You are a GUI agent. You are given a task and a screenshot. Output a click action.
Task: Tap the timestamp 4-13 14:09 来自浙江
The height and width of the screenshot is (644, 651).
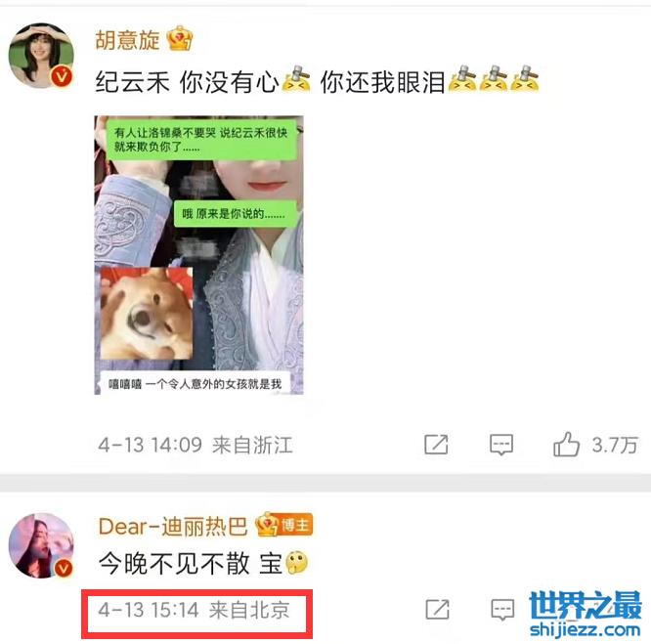click(x=195, y=446)
